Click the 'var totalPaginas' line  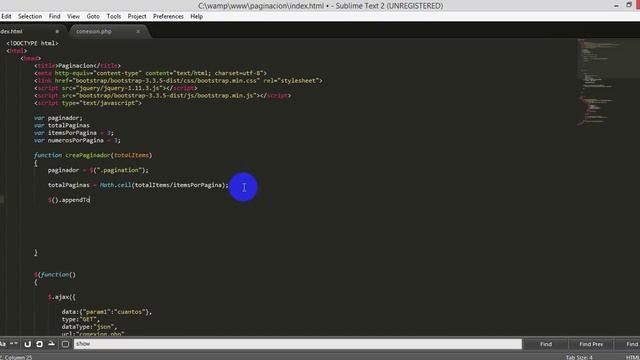pos(62,125)
